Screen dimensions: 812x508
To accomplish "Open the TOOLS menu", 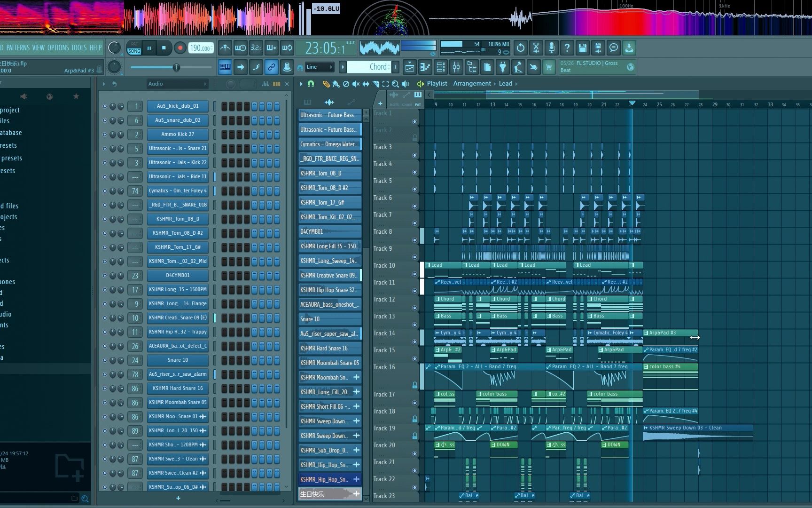I will [x=79, y=48].
